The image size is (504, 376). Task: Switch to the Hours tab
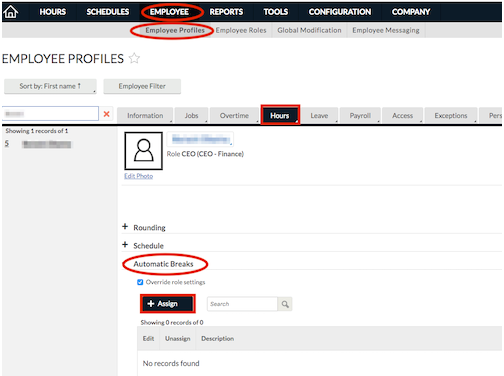(x=280, y=116)
